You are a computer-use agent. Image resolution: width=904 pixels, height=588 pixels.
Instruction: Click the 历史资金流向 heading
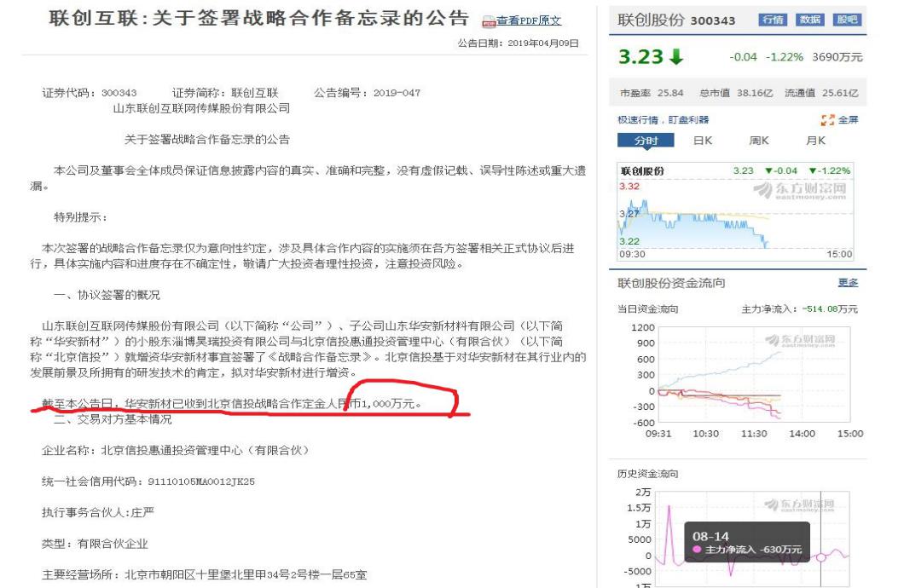(647, 474)
